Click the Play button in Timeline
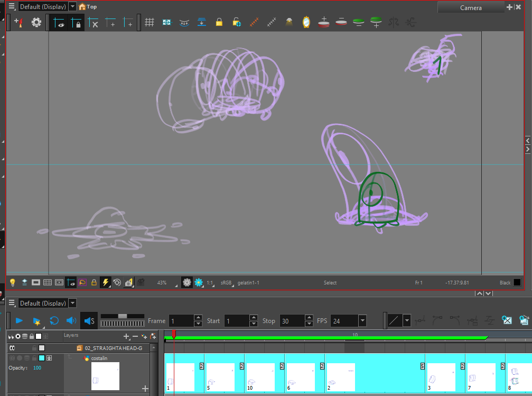The width and height of the screenshot is (532, 396). pos(19,320)
